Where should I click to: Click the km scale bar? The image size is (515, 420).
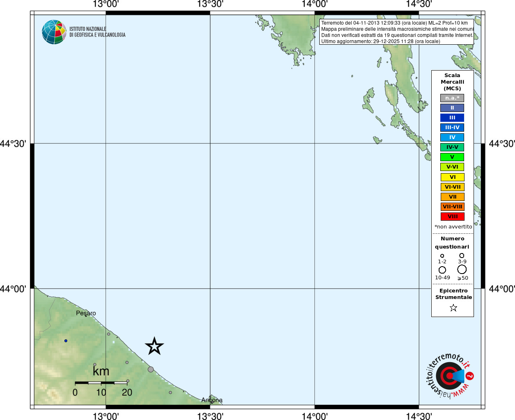[x=101, y=383]
